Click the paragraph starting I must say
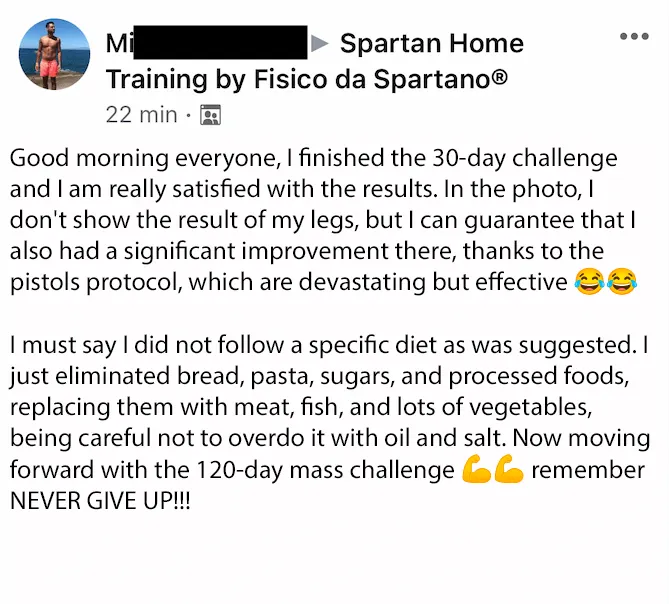The width and height of the screenshot is (669, 604). pos(330,423)
